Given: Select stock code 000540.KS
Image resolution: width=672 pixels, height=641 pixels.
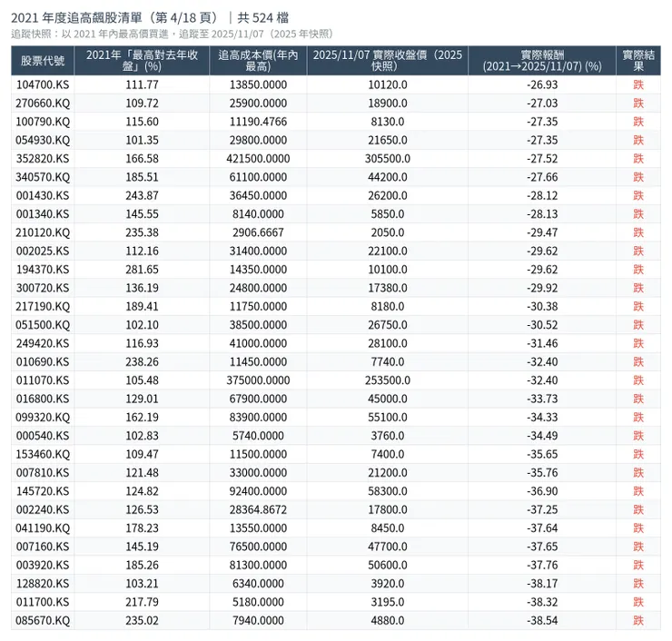Looking at the screenshot, I should pos(43,436).
